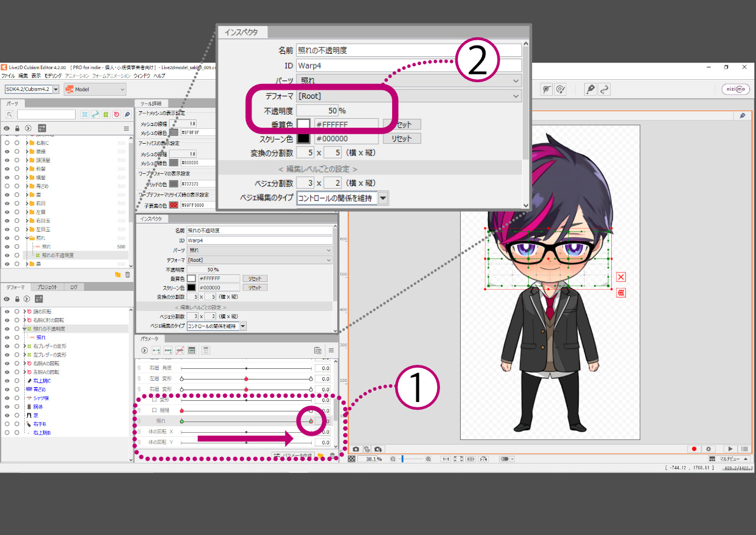The image size is (756, 535).
Task: Toggle the lock circle for 左ブレザーの変形
Action: pyautogui.click(x=17, y=355)
